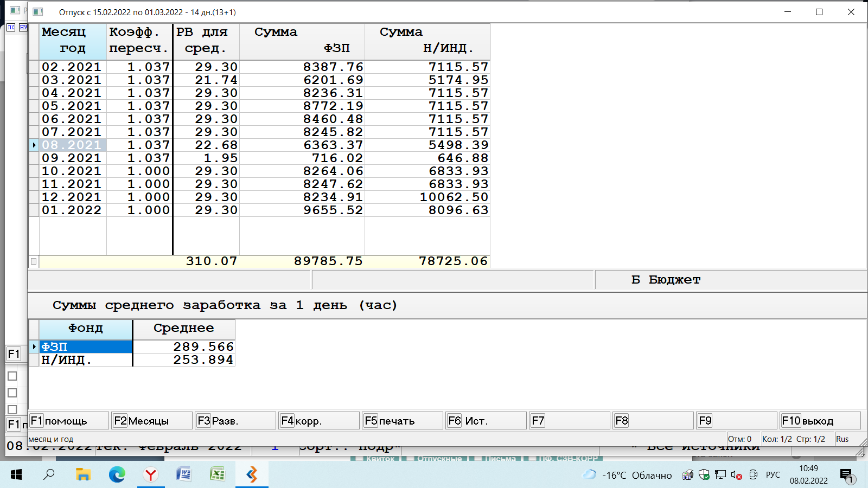Click the РВ для сред. column header
Viewport: 868px width, 488px height.
(x=206, y=41)
